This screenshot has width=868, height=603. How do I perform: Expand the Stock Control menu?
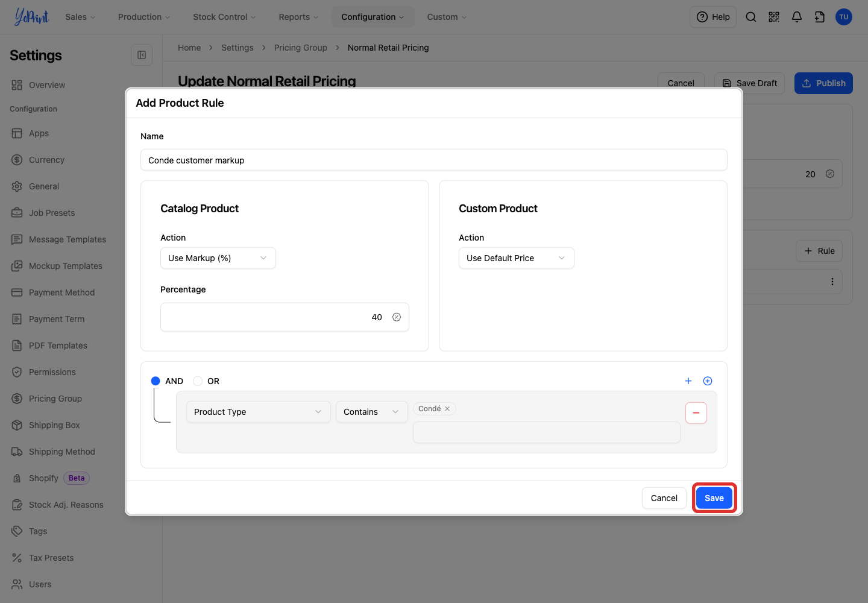(x=224, y=17)
